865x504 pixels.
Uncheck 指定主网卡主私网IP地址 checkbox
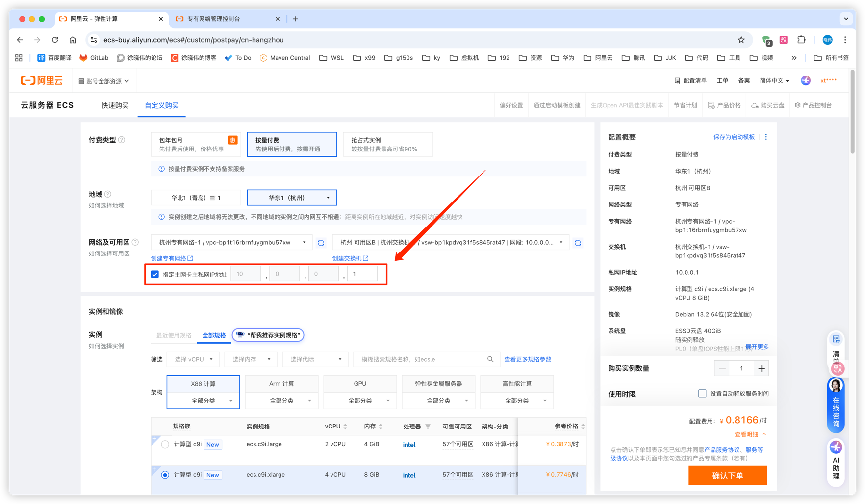[x=155, y=274]
